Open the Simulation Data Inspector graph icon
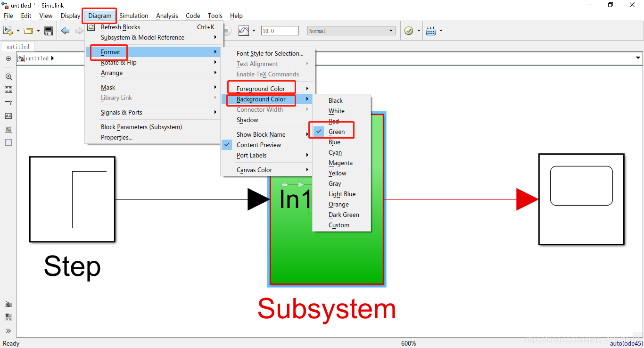 (244, 31)
